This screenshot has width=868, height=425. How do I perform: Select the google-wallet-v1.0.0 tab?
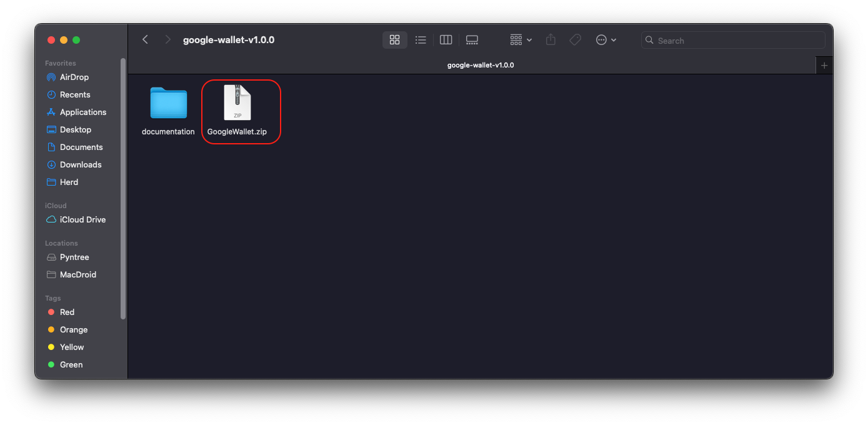coord(480,65)
